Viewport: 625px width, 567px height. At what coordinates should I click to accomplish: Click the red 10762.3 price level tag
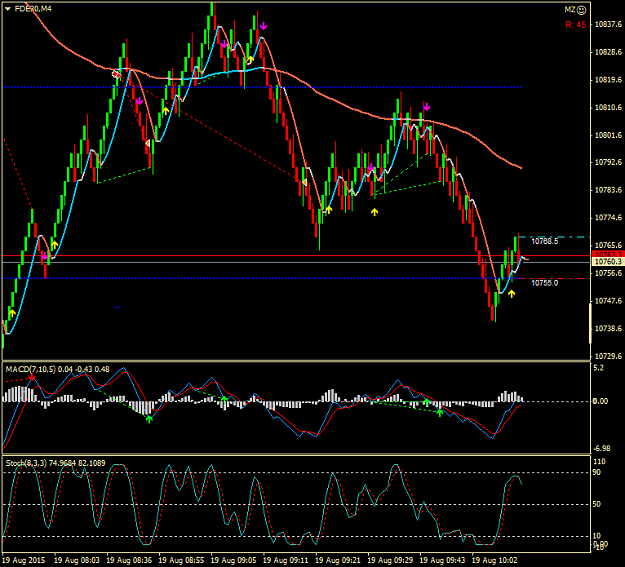point(608,254)
